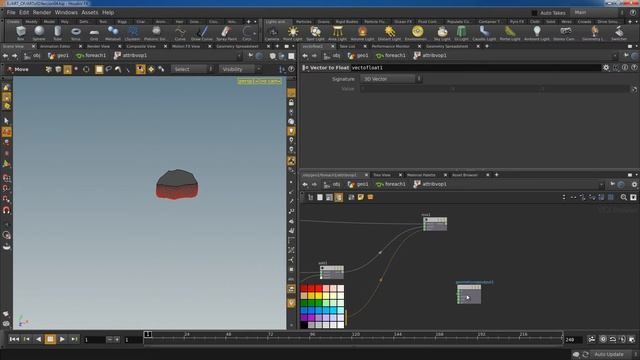Screen dimensions: 640x360
Task: Open the Select mode dropdown in viewport
Action: click(192, 69)
